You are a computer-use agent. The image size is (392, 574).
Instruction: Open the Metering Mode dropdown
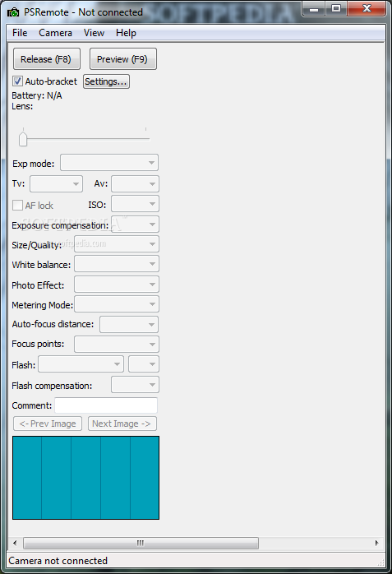pyautogui.click(x=117, y=304)
